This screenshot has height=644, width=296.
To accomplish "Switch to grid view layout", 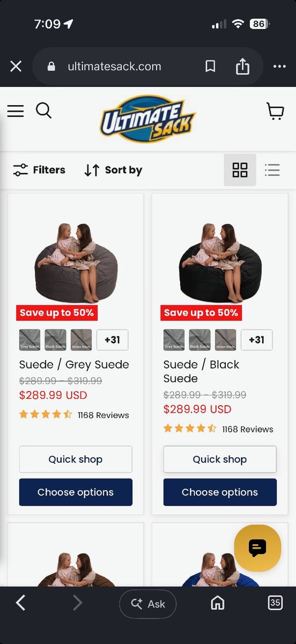I will tap(240, 170).
